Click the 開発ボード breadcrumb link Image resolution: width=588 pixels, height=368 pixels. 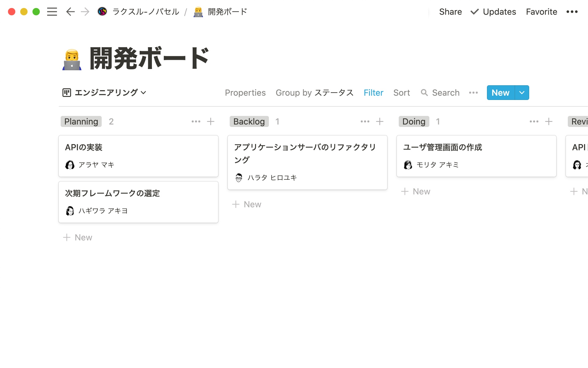(228, 12)
